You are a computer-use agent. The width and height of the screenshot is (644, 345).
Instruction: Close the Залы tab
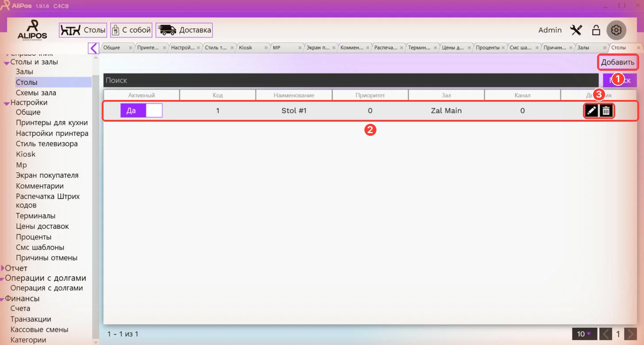(605, 48)
